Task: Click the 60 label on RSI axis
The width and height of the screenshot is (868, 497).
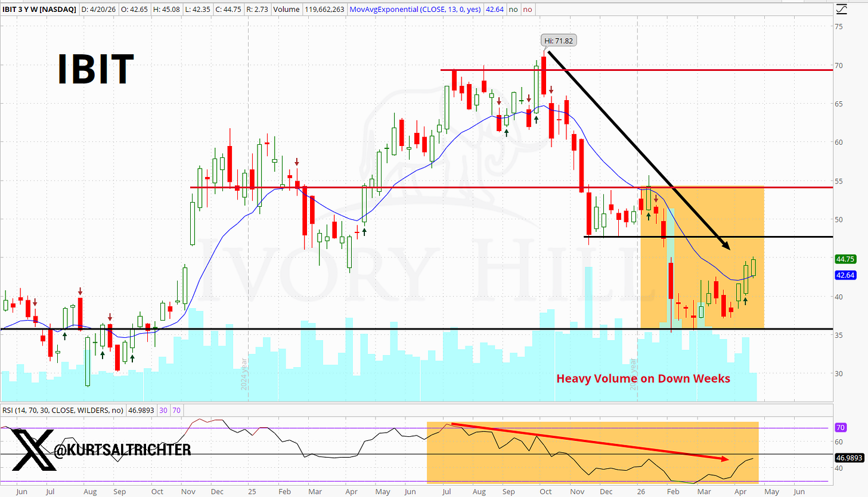Action: point(838,442)
